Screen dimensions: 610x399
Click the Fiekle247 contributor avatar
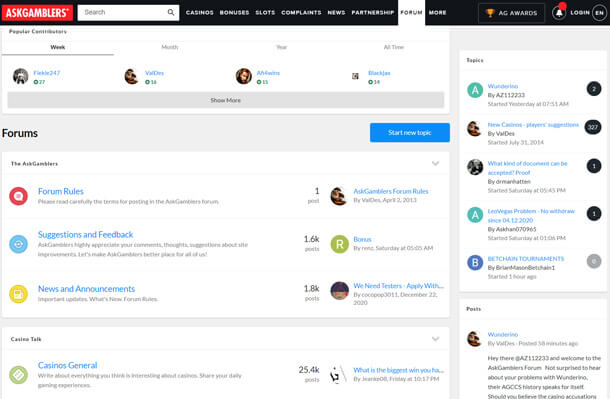[20, 76]
